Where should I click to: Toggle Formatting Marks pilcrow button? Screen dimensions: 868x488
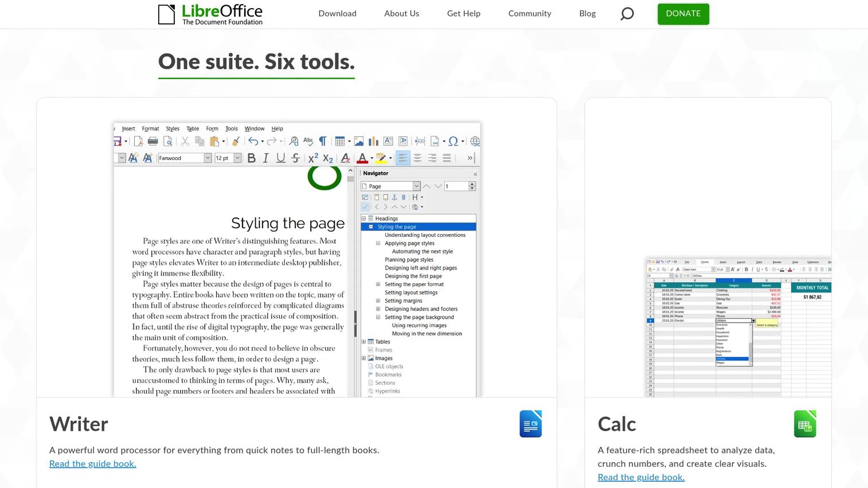click(x=323, y=141)
